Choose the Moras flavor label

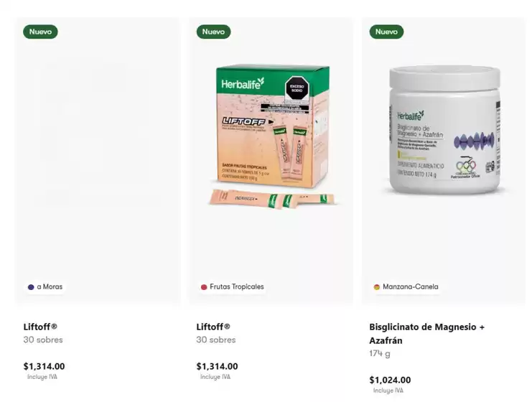point(50,286)
